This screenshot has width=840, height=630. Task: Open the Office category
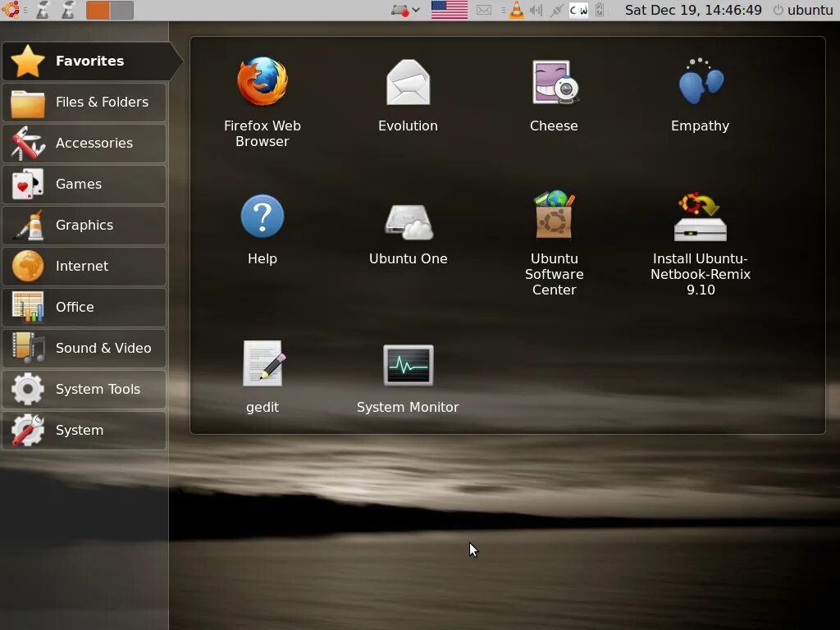tap(84, 307)
